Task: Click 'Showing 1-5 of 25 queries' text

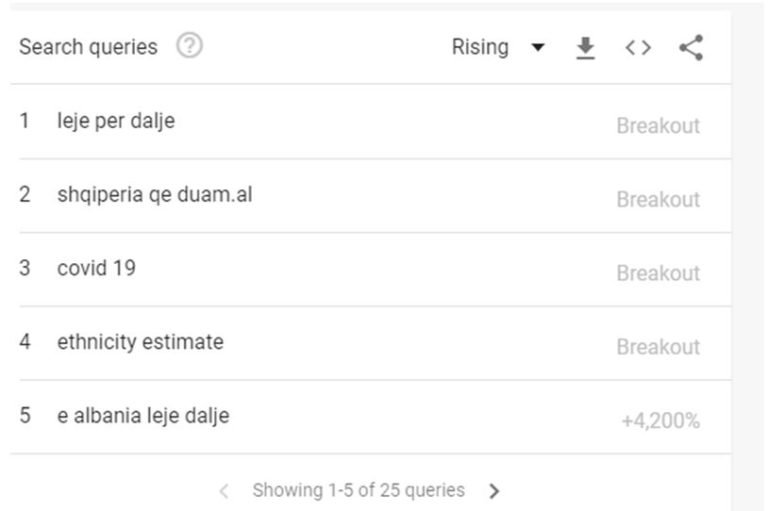Action: pos(358,490)
